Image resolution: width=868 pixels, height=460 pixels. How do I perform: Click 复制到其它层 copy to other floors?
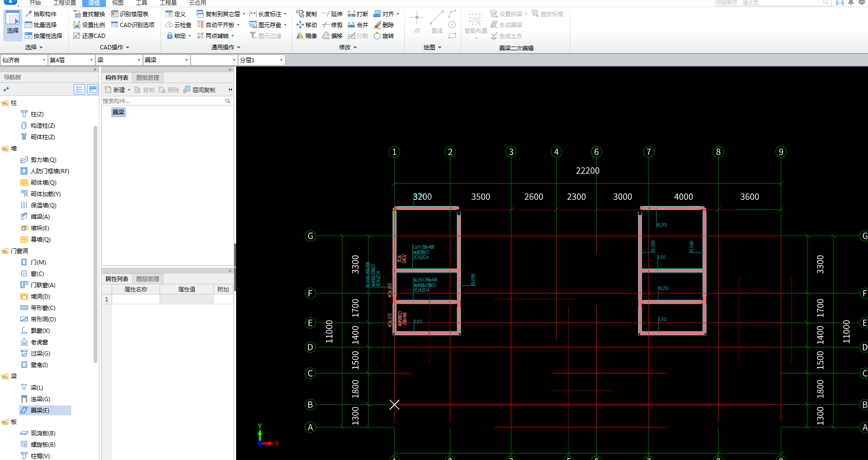(x=221, y=14)
